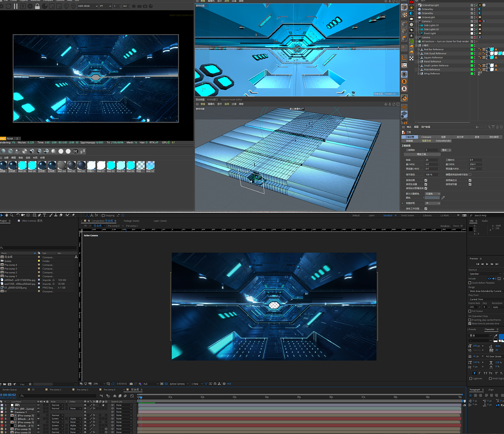Screen dimensions: 504x434
Task: Click the blue fill color swatch in Character panel
Action: click(x=501, y=337)
